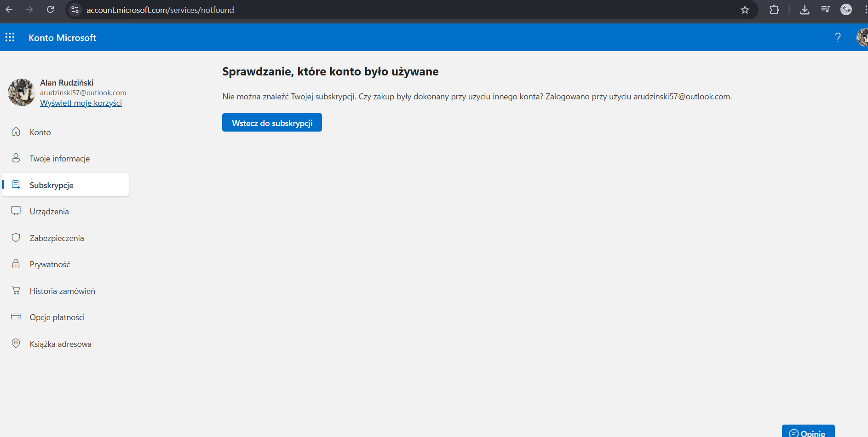Open the Microsoft app launcher grid
Screen dimensions: 868x437
click(10, 37)
